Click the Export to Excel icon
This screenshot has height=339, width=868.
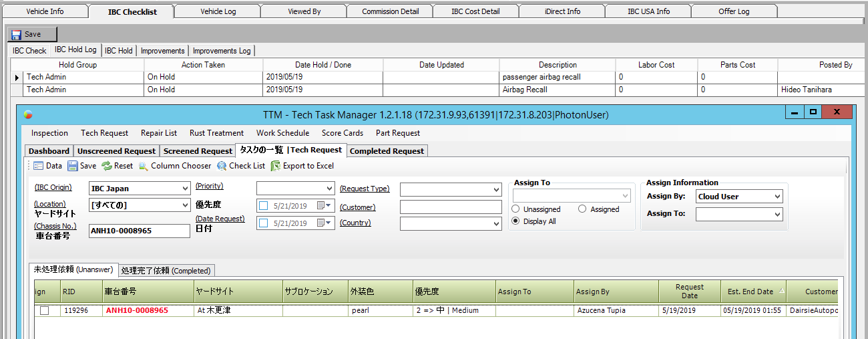[275, 166]
